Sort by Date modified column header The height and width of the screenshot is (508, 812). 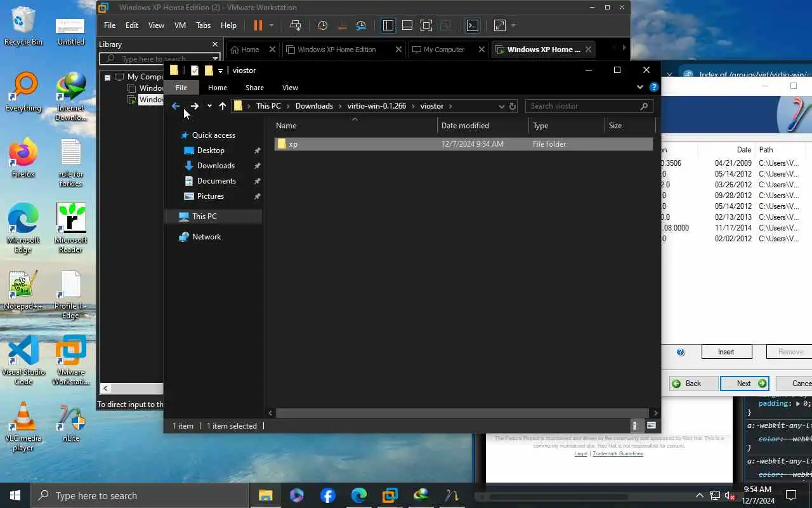coord(483,126)
